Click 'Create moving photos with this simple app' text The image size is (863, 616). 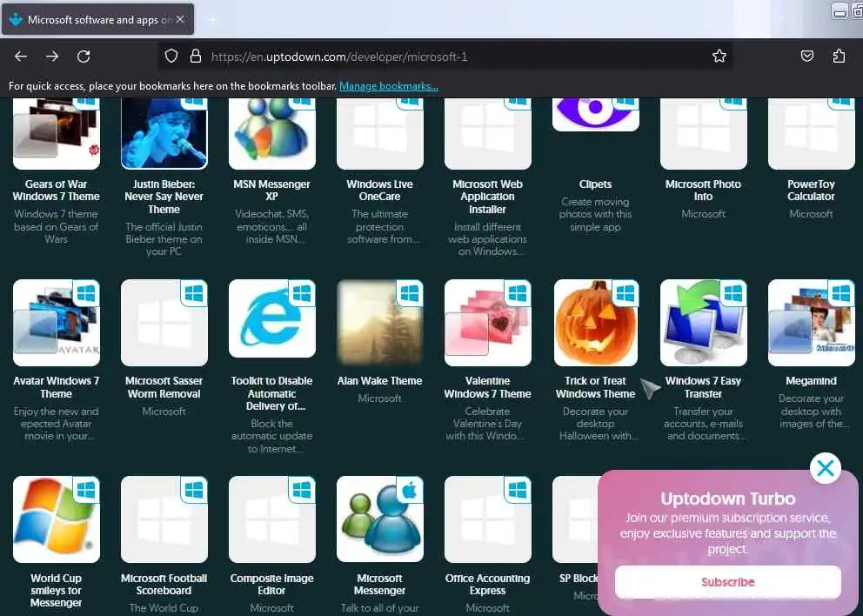pyautogui.click(x=596, y=214)
